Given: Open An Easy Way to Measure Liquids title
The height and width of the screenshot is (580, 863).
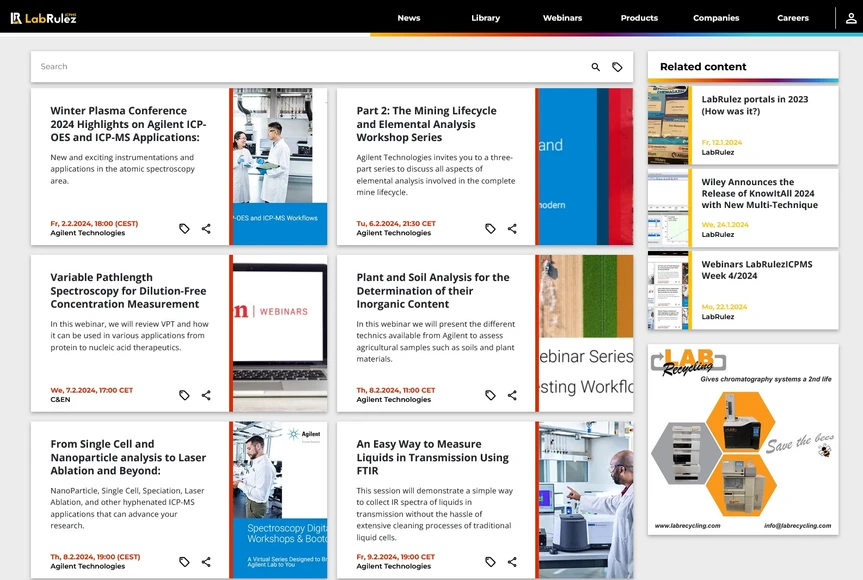Looking at the screenshot, I should click(433, 458).
